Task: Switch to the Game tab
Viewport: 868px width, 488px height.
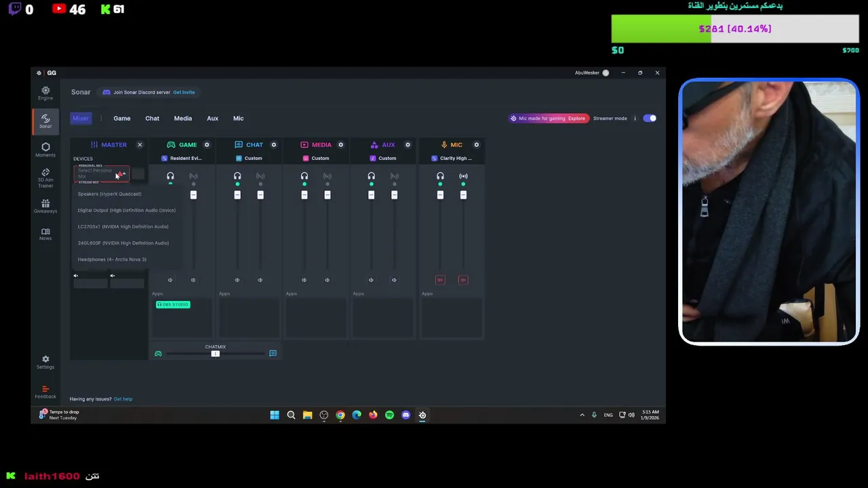Action: point(122,118)
